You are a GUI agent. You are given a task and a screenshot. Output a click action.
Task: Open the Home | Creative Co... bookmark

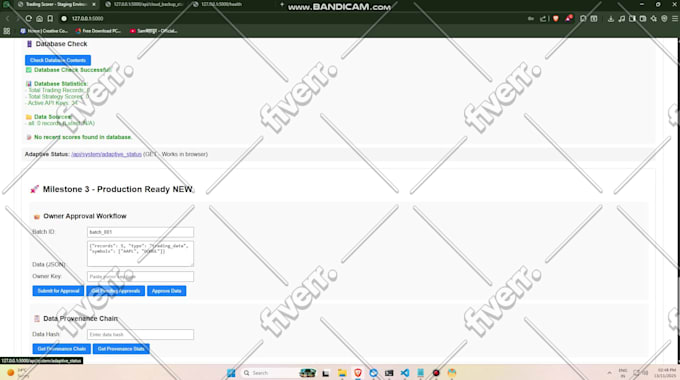[44, 31]
